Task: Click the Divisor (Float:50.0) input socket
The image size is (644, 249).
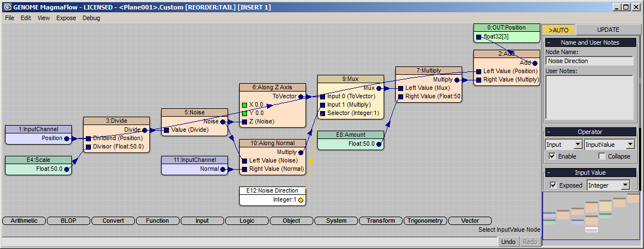Action: pyautogui.click(x=88, y=146)
